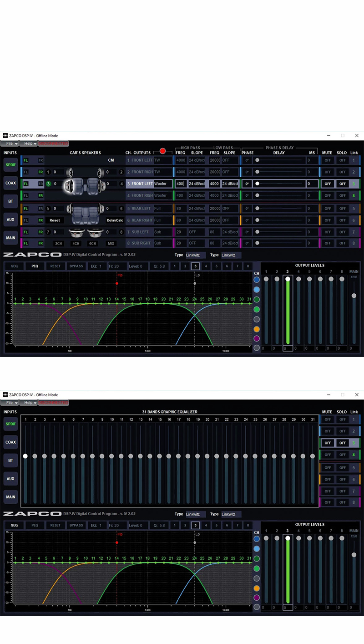Image resolution: width=364 pixels, height=644 pixels.
Task: Click red circle indicator beside OUTPUTS header
Action: [x=162, y=151]
